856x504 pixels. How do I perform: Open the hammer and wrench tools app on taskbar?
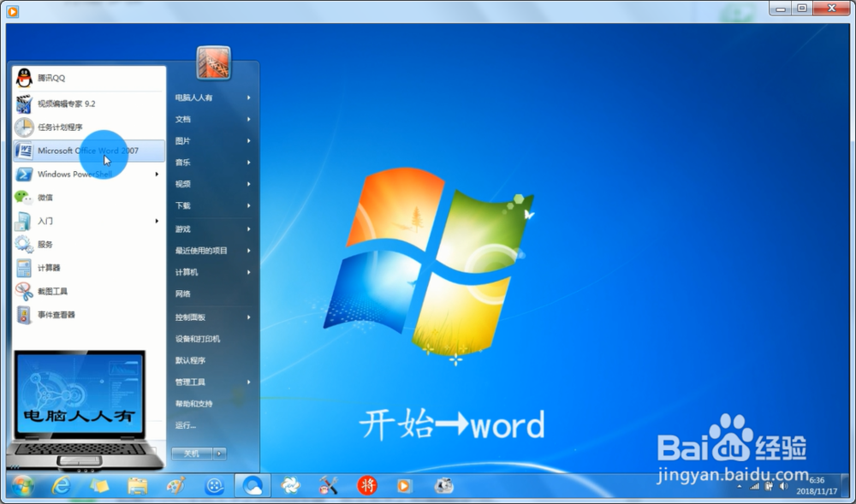coord(329,485)
